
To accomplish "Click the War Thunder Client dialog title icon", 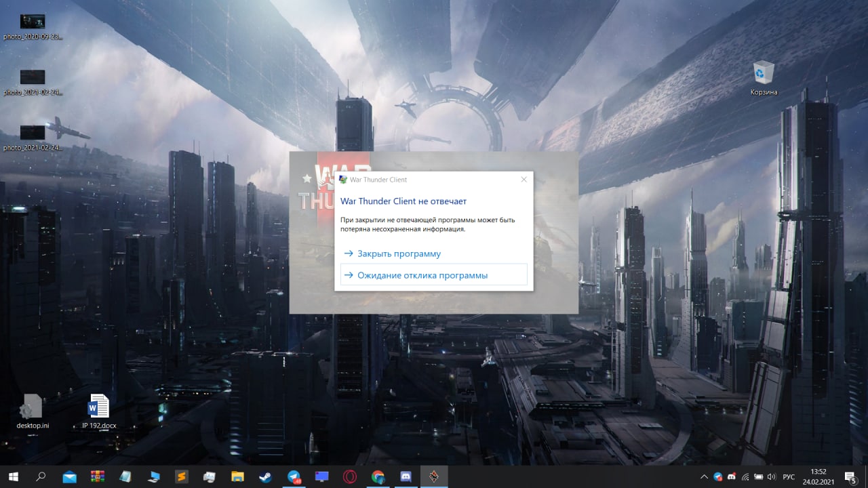I will 342,180.
